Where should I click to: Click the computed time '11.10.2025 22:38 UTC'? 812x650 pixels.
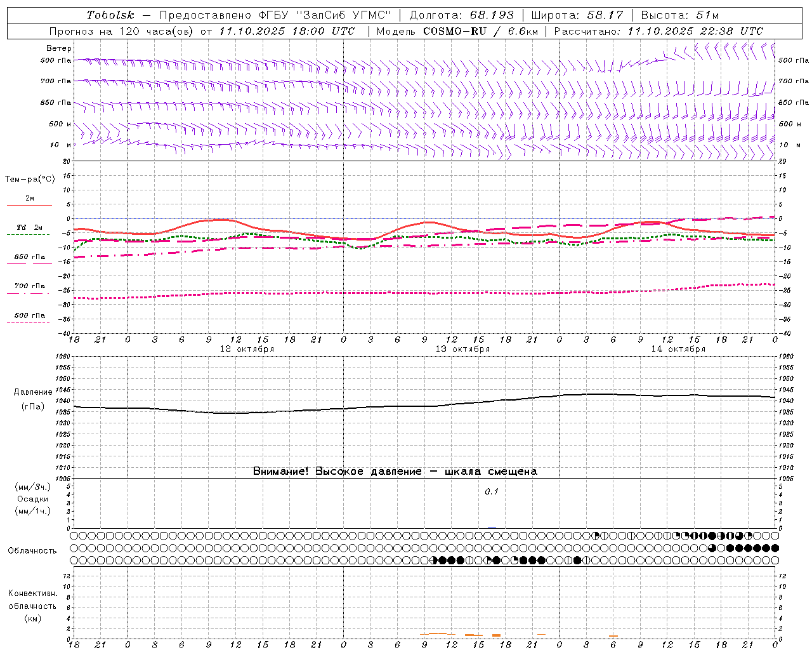pyautogui.click(x=695, y=31)
